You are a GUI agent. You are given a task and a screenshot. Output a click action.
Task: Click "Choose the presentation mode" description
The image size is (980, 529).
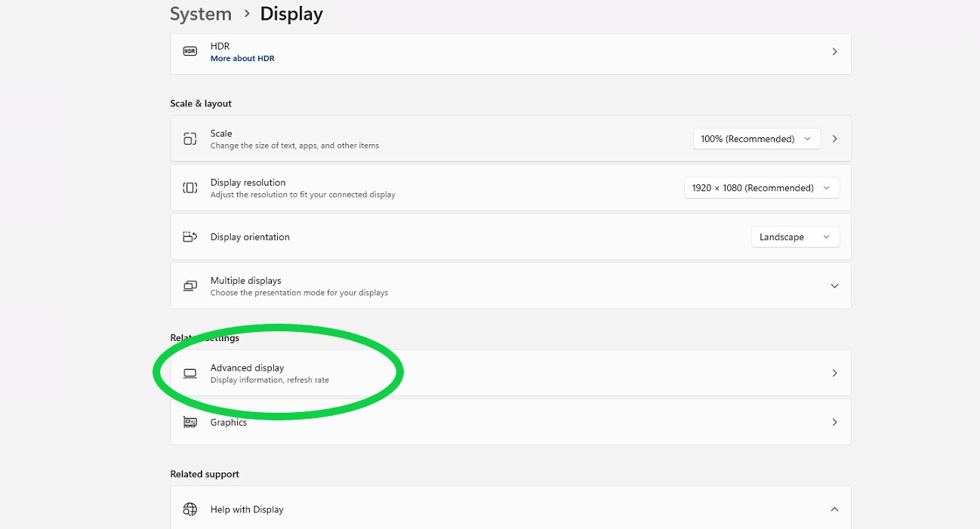point(299,293)
